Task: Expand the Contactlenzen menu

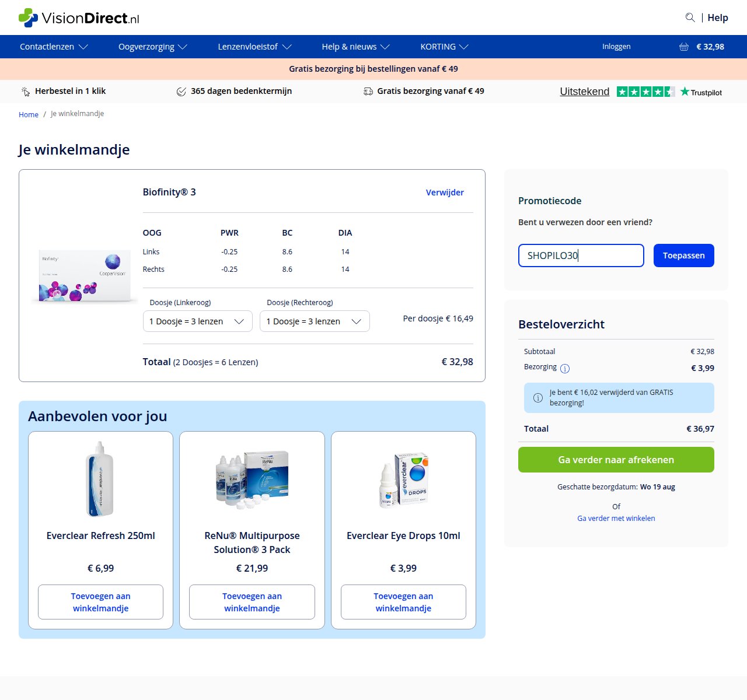Action: coord(54,47)
